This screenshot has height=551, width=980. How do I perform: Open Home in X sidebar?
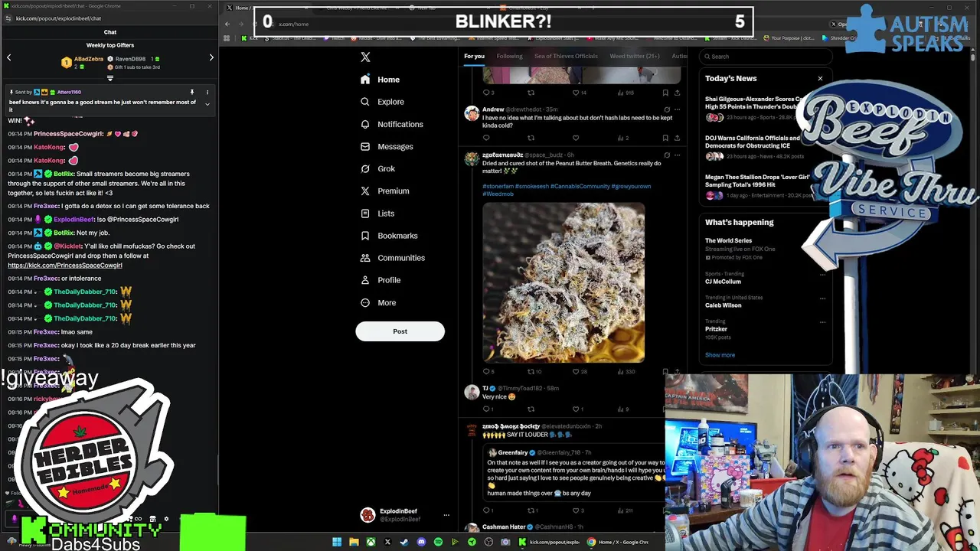381,80
